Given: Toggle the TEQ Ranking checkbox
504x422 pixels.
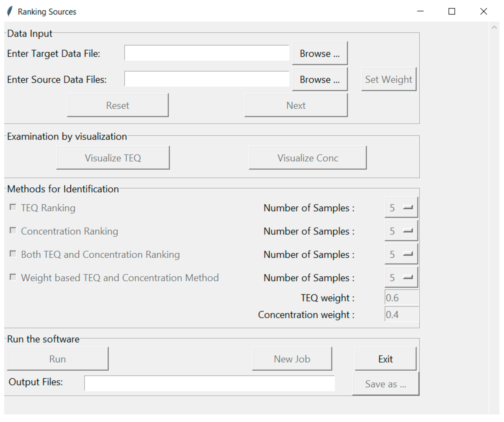Looking at the screenshot, I should pos(13,207).
